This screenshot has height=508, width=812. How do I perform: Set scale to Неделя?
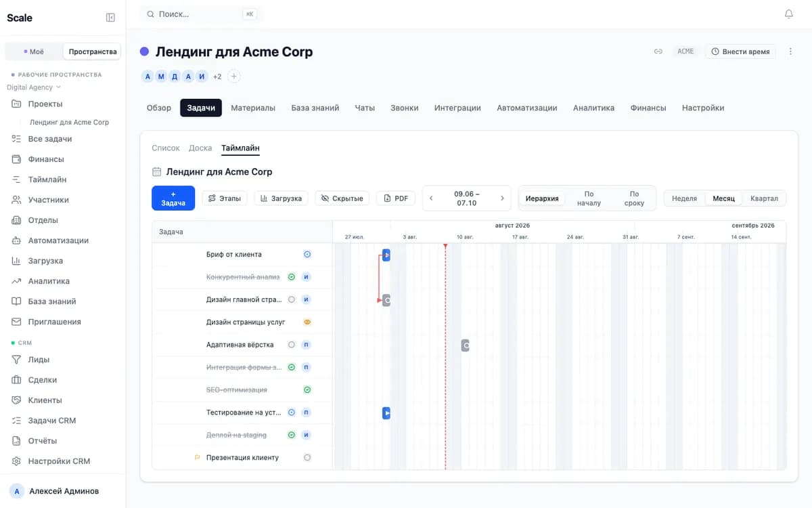click(x=684, y=198)
